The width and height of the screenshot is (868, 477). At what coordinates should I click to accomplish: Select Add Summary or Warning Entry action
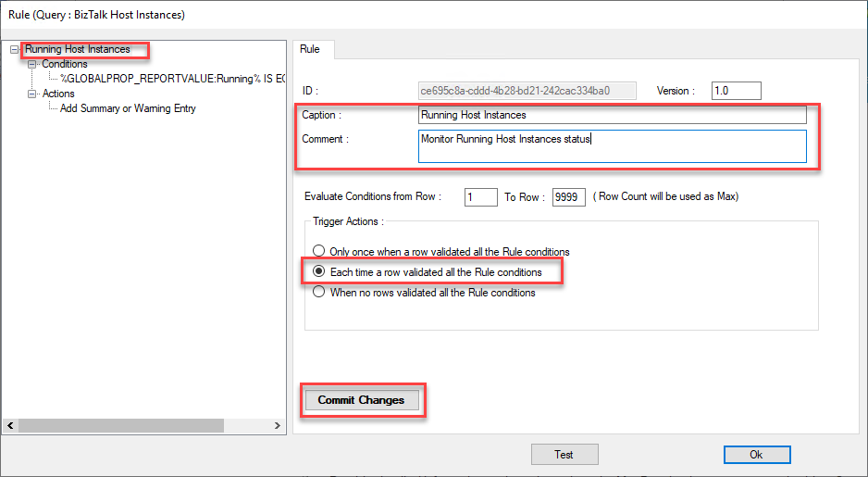128,108
